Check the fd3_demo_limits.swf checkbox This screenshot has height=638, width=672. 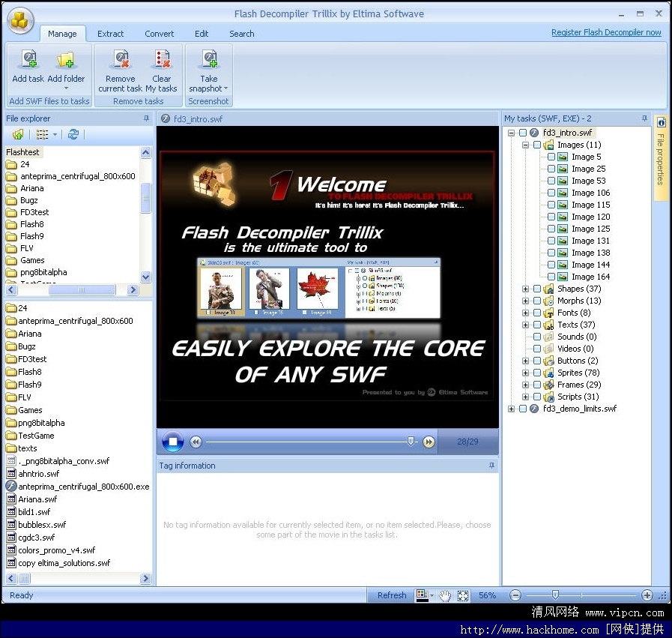click(523, 409)
